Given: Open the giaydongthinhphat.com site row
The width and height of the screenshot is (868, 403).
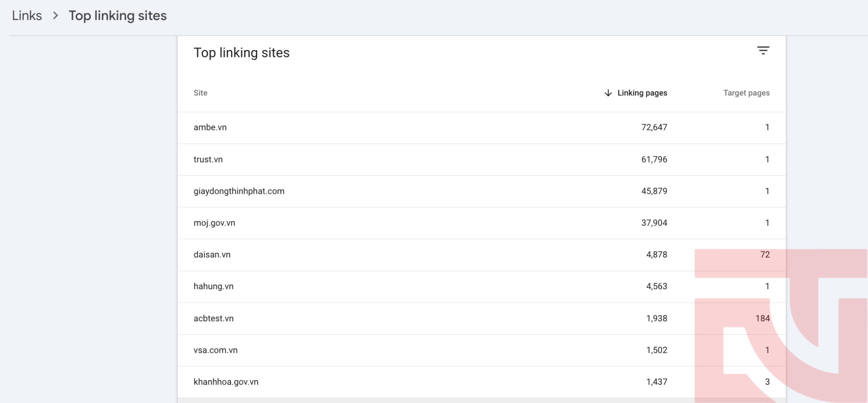Looking at the screenshot, I should click(x=481, y=191).
